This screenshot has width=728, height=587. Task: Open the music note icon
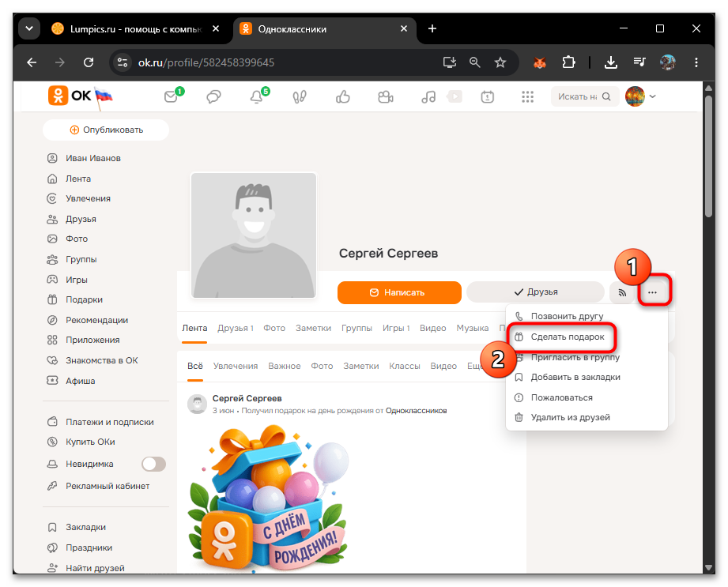(428, 96)
